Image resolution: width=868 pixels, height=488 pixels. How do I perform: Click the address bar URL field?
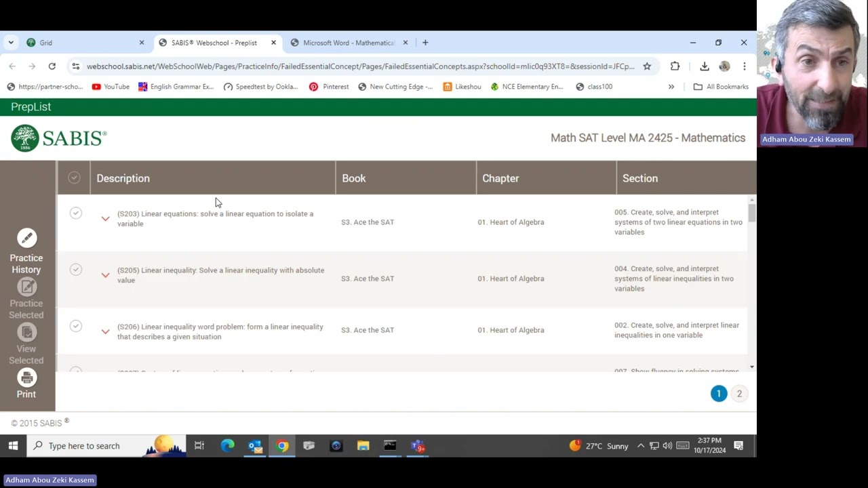click(x=361, y=66)
